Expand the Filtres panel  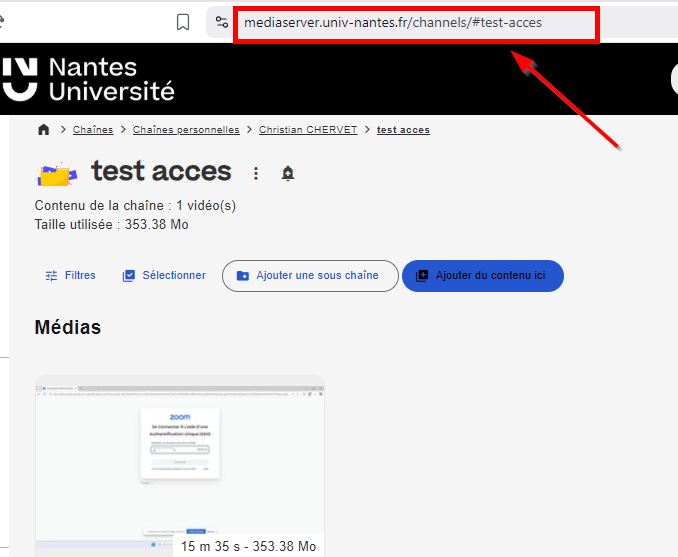71,275
